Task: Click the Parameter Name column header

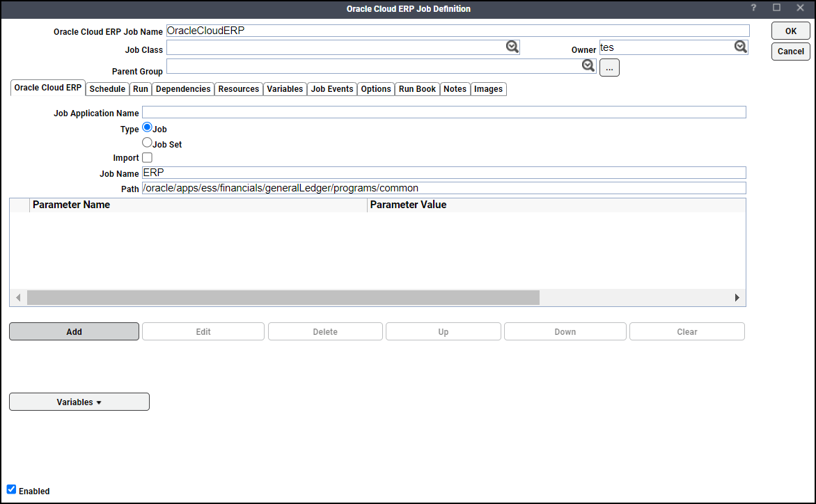Action: (198, 205)
